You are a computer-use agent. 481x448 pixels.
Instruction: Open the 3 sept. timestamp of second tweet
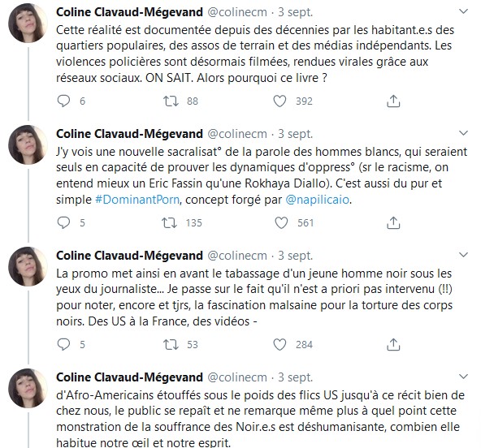[295, 134]
